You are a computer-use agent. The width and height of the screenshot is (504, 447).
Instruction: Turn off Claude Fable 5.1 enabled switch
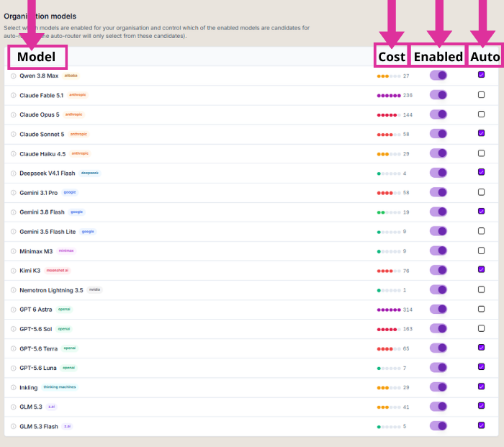point(438,95)
